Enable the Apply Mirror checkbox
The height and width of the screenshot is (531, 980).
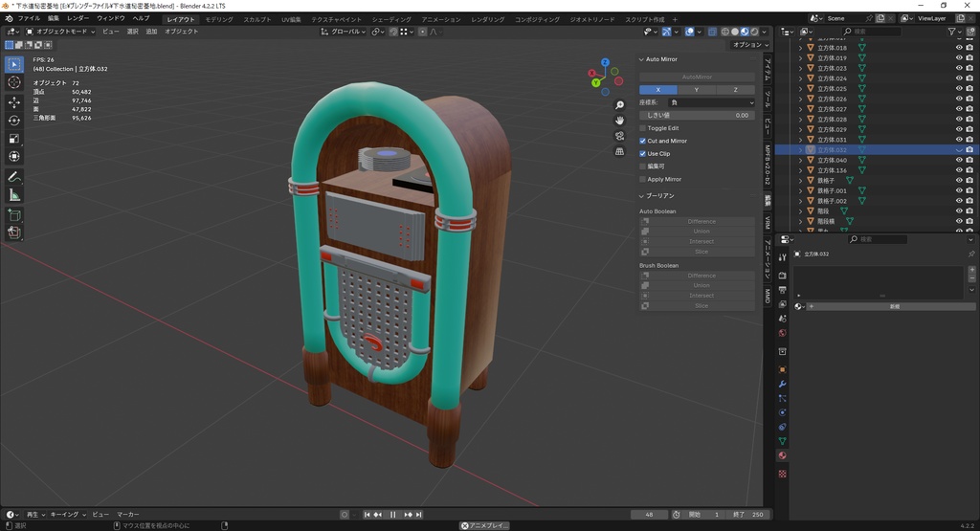tap(642, 179)
